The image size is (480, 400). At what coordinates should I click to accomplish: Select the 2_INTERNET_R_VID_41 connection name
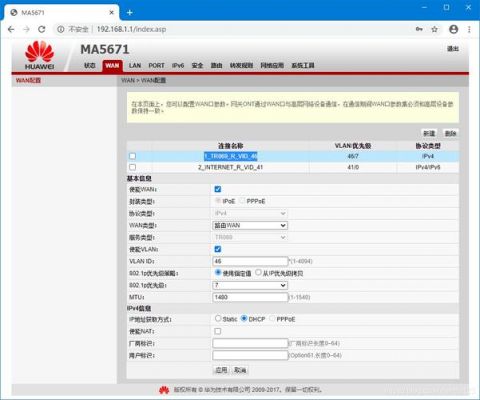pos(231,167)
